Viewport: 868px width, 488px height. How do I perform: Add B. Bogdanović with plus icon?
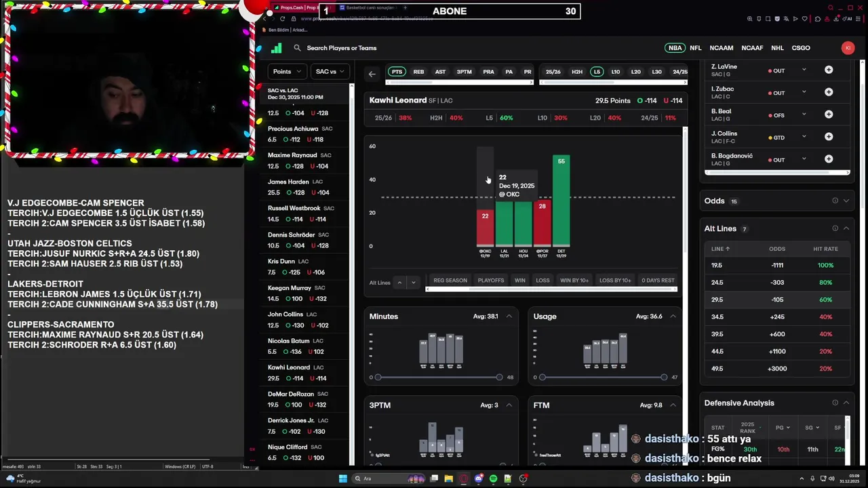pos(829,159)
